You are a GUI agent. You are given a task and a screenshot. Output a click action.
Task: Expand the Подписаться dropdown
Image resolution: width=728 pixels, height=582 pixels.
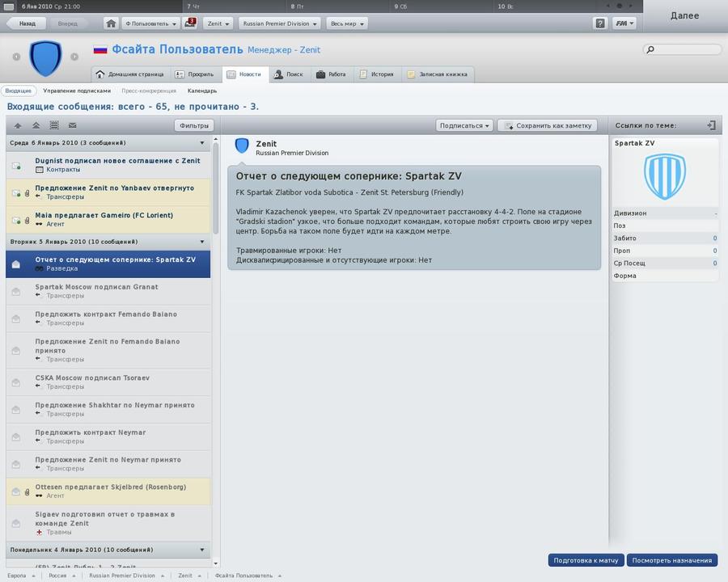[464, 125]
